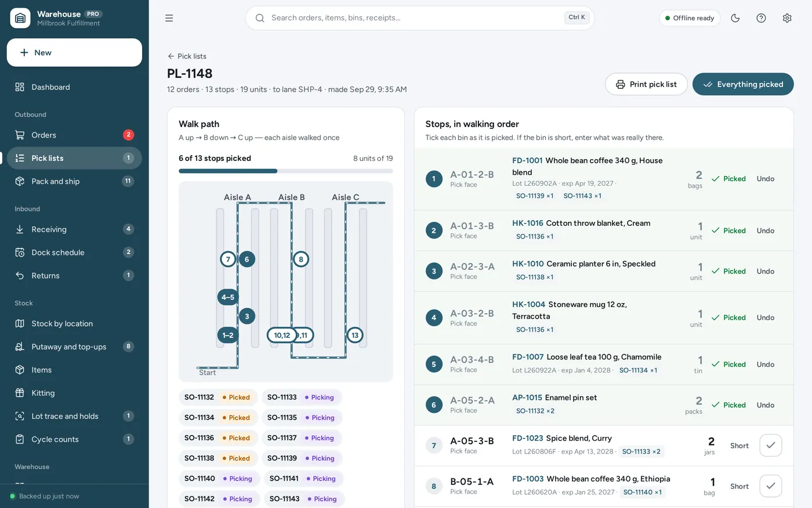
Task: Click the Returns arrow icon
Action: tap(20, 276)
